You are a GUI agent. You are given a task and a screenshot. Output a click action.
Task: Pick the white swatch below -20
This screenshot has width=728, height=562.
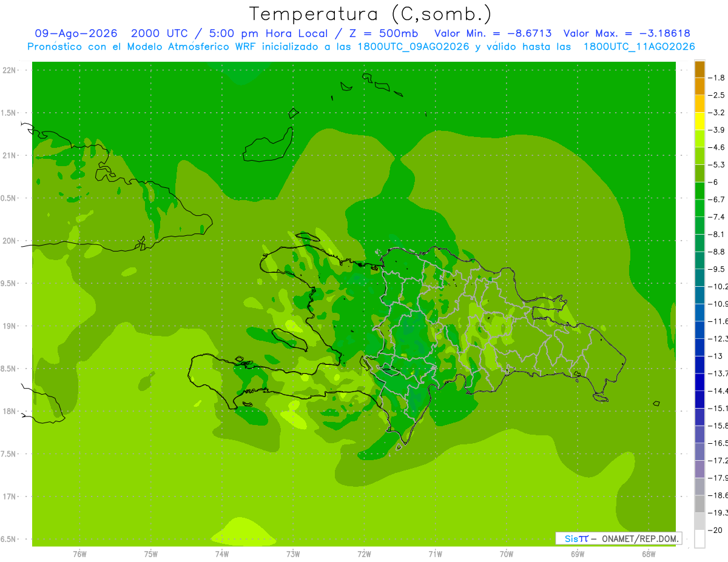(x=699, y=538)
